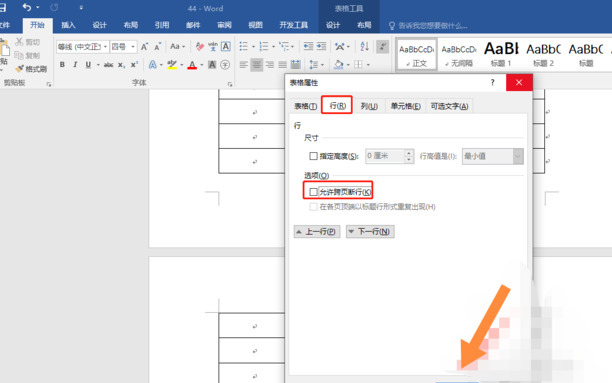Open the 开发工具 ribbon tab
Viewport: 612px width, 383px height.
pos(294,25)
